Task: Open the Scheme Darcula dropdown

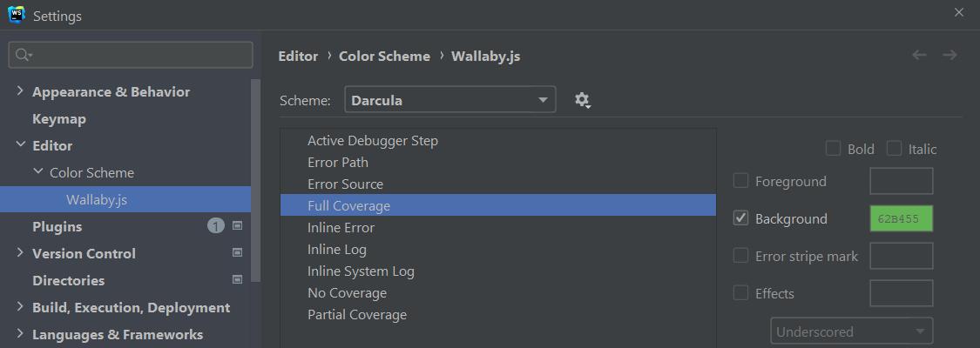Action: pyautogui.click(x=449, y=100)
